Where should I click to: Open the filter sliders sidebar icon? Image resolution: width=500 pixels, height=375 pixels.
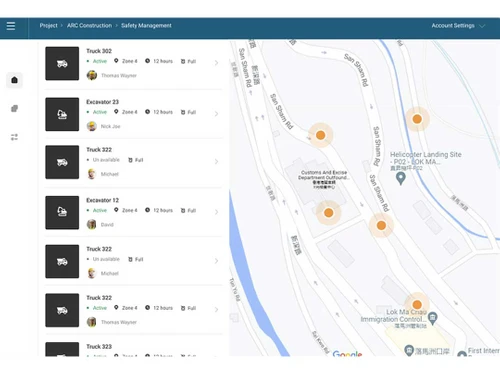pos(14,137)
